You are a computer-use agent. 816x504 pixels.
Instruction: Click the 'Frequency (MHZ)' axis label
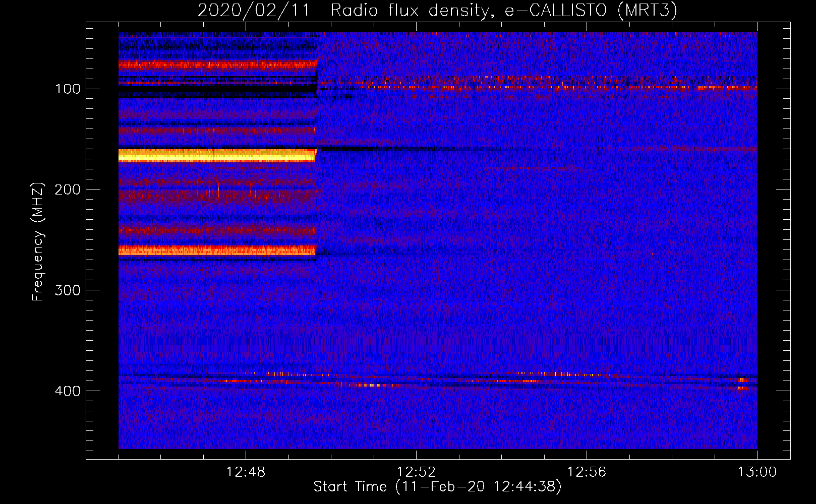[x=38, y=241]
